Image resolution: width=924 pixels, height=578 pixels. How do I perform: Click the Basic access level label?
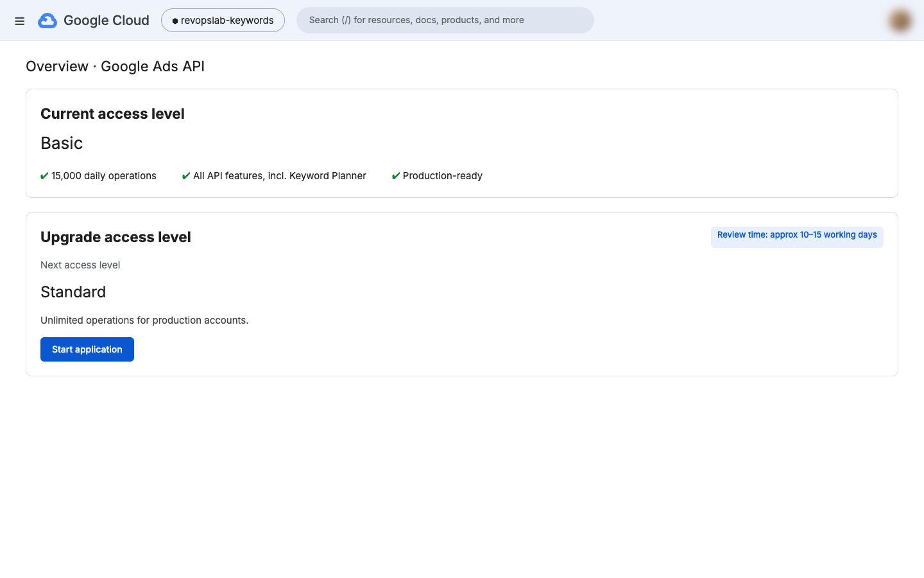[62, 143]
